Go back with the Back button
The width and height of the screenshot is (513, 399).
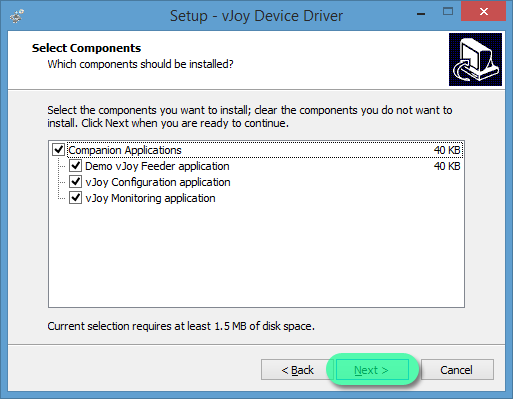pos(297,370)
